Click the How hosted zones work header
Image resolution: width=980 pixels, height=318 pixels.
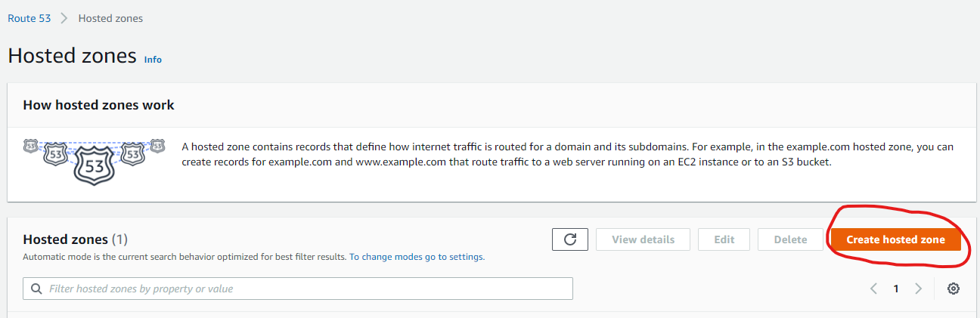pos(99,105)
